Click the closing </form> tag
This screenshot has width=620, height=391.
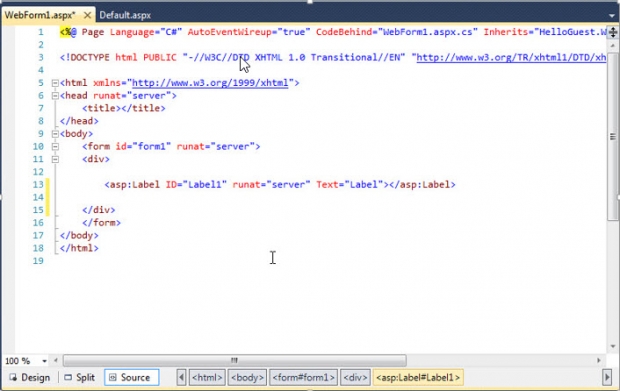click(101, 223)
